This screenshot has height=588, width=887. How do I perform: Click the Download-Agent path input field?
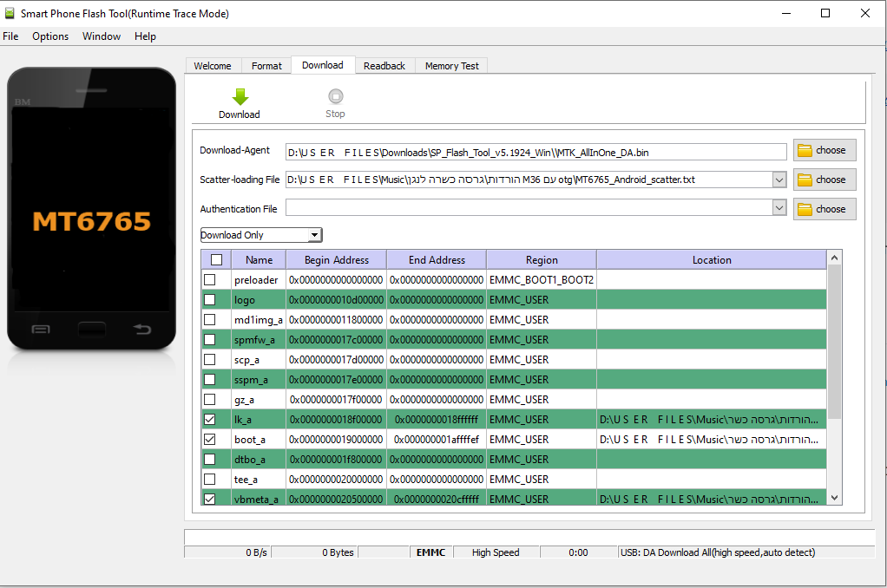click(x=535, y=152)
